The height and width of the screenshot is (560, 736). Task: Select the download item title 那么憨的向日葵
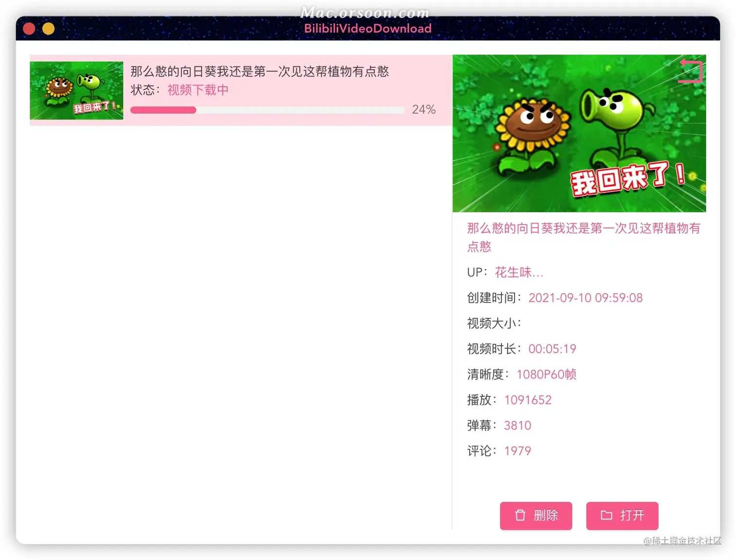pyautogui.click(x=259, y=72)
